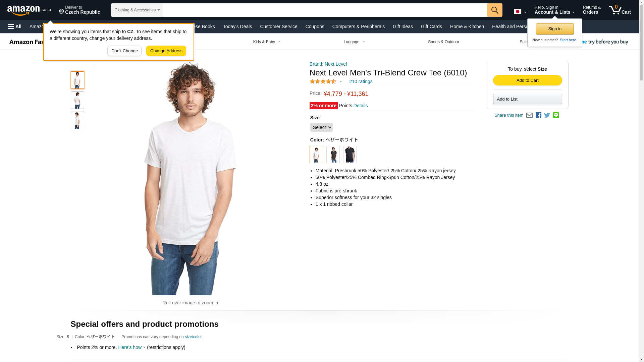644x362 pixels.
Task: Click the magnifying glass search button
Action: point(494,10)
